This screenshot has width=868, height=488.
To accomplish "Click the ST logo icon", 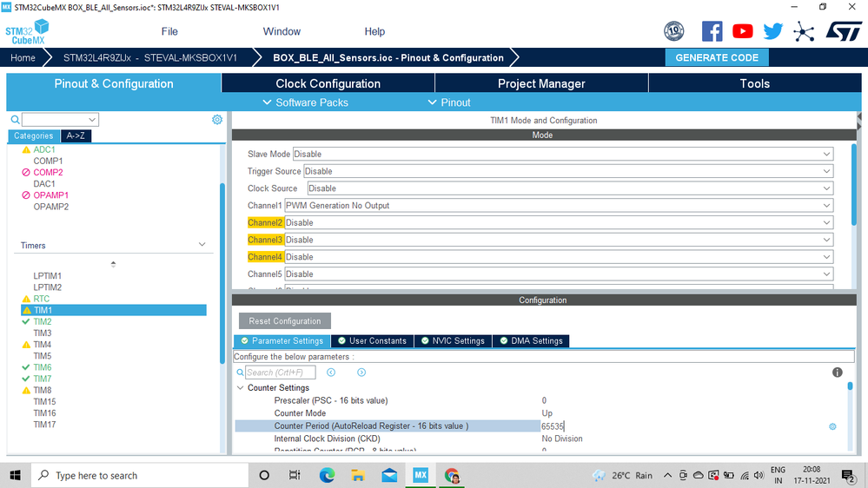I will pyautogui.click(x=844, y=31).
